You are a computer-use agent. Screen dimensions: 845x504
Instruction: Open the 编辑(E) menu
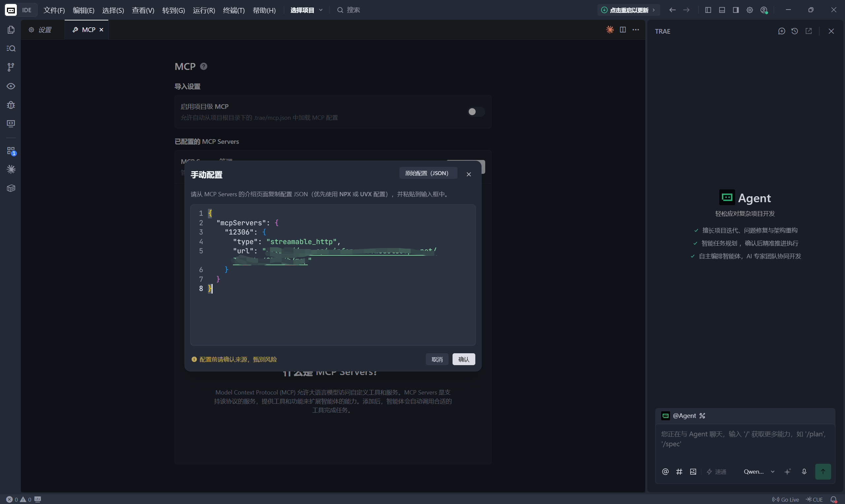click(83, 10)
